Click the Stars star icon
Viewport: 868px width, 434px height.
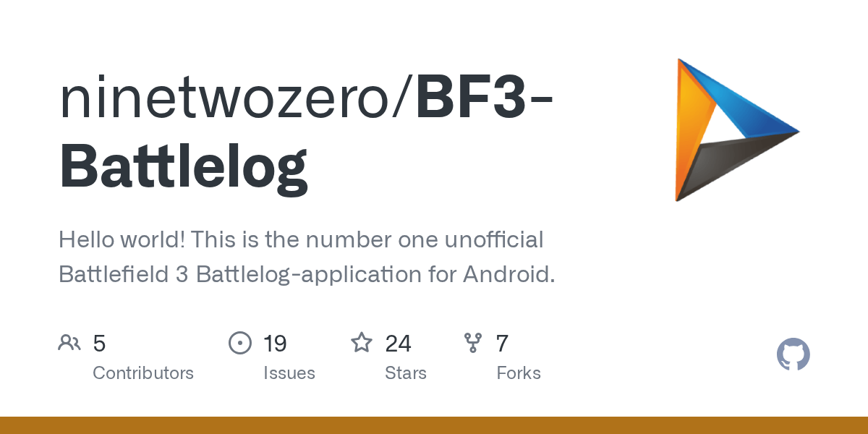point(361,343)
